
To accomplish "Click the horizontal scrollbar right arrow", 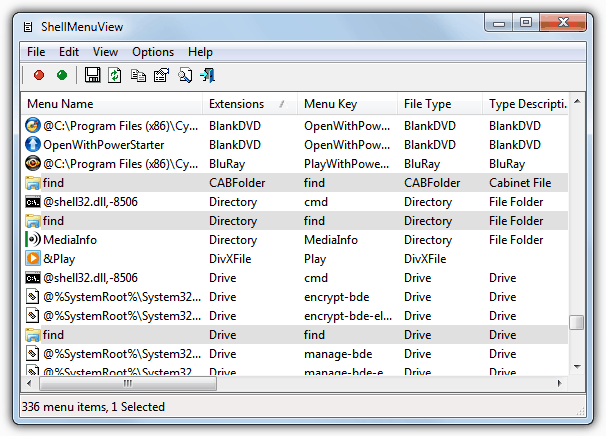I will click(560, 383).
